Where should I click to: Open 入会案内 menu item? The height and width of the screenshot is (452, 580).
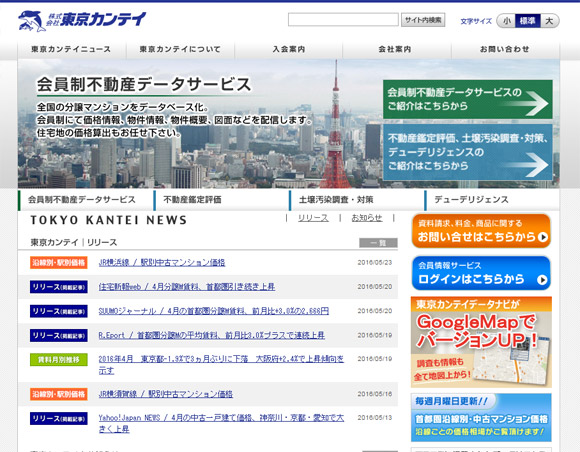coord(289,49)
